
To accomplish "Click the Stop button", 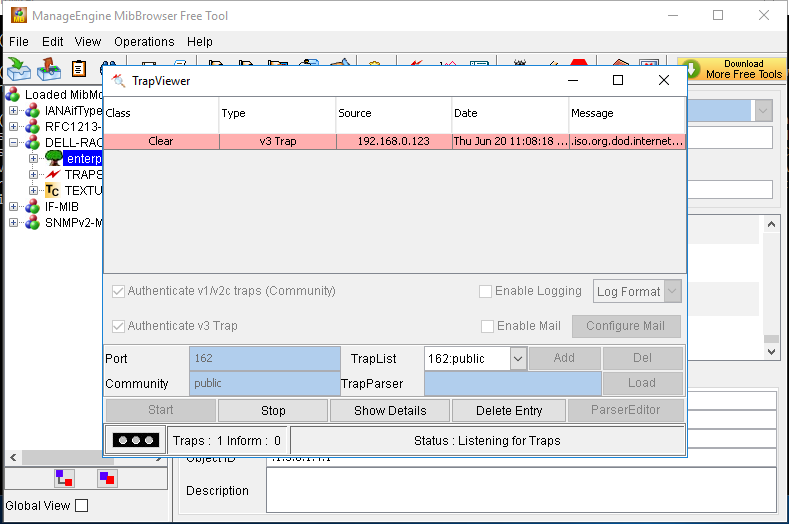I will tap(273, 411).
